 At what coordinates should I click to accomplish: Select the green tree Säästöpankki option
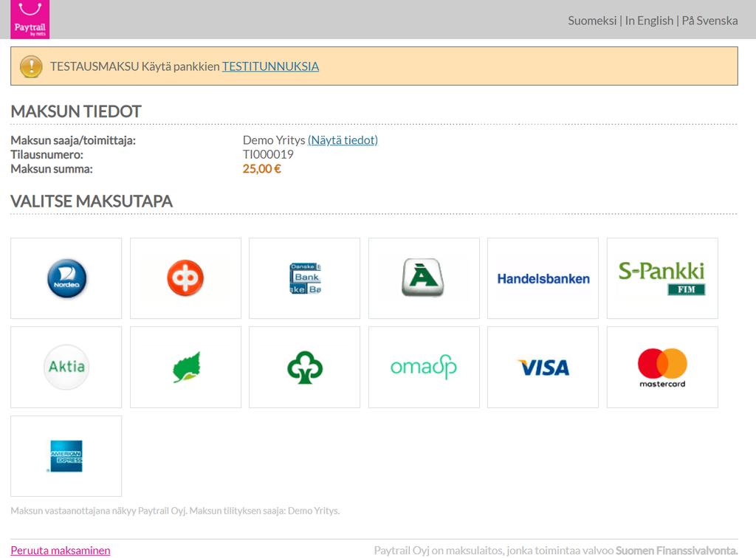click(x=304, y=367)
